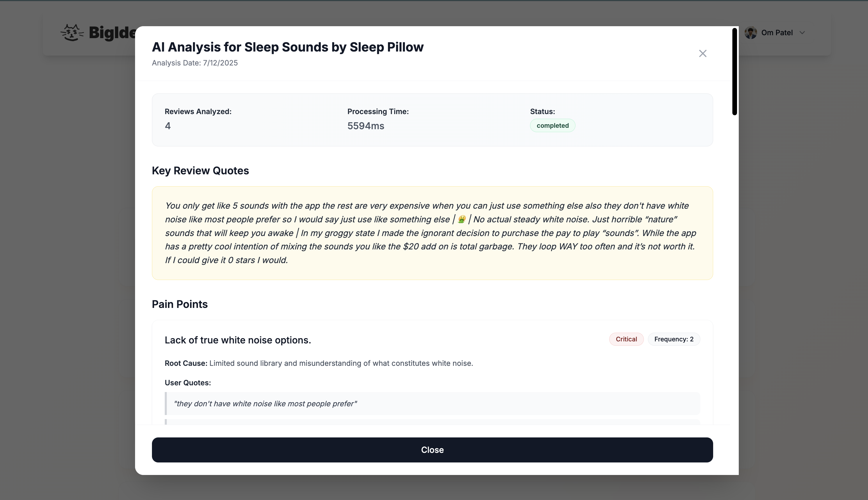Click Om Patel's profile avatar
Viewport: 868px width, 500px height.
[x=751, y=33]
